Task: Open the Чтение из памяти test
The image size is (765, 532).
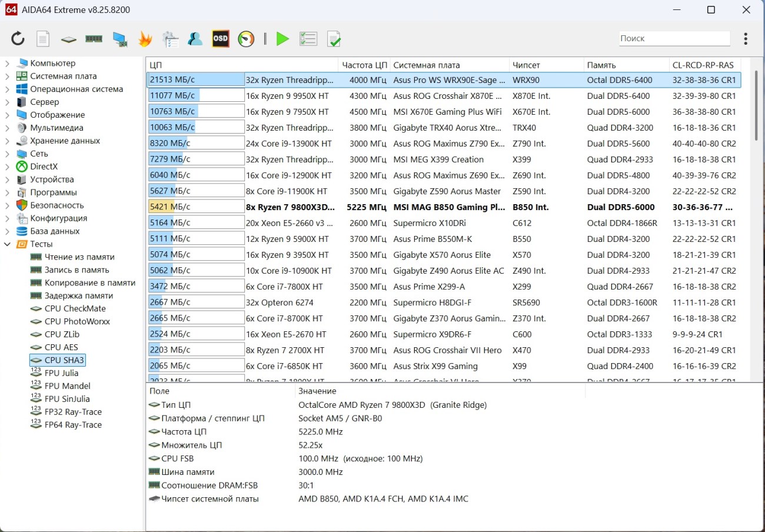Action: [x=79, y=257]
